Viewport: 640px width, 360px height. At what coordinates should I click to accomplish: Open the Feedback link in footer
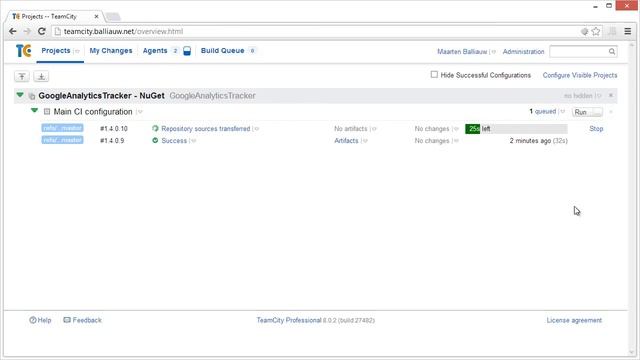(82, 320)
